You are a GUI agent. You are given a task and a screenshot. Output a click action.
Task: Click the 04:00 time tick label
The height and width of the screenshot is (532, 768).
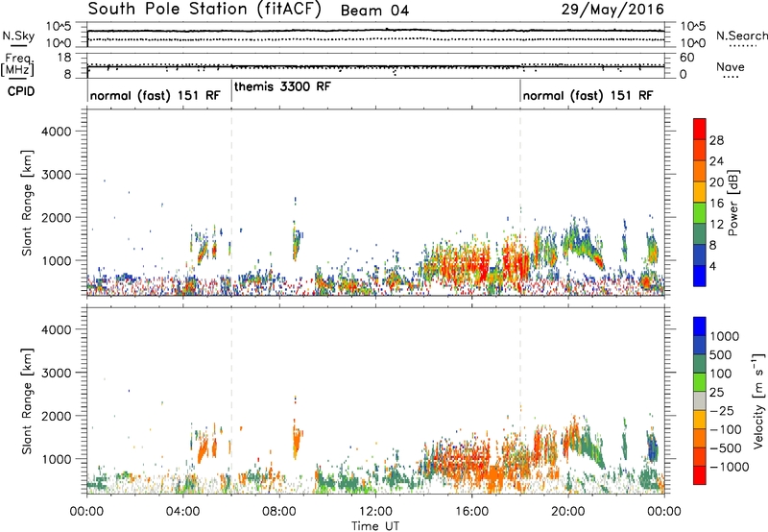tap(182, 512)
